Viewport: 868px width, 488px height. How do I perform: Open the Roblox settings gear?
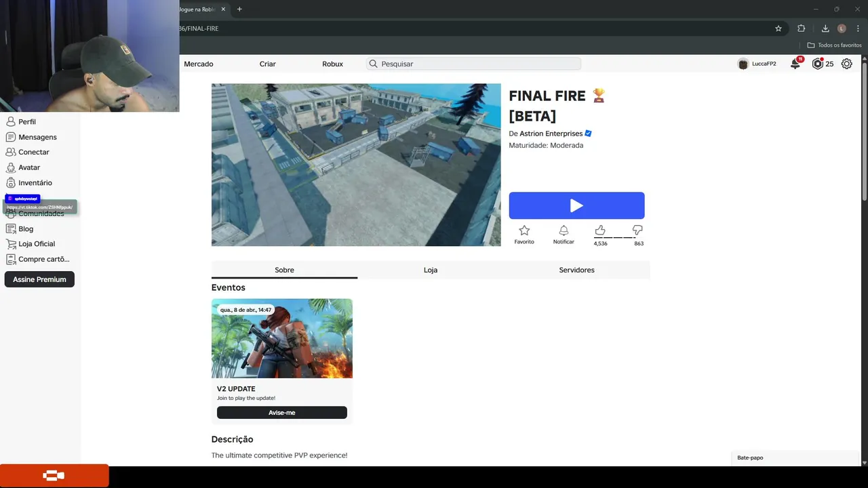coord(847,64)
